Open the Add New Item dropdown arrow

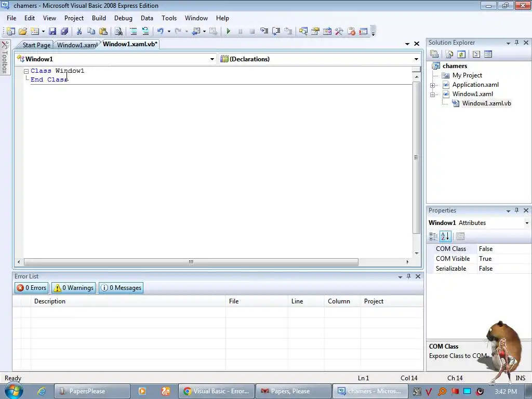click(x=44, y=32)
